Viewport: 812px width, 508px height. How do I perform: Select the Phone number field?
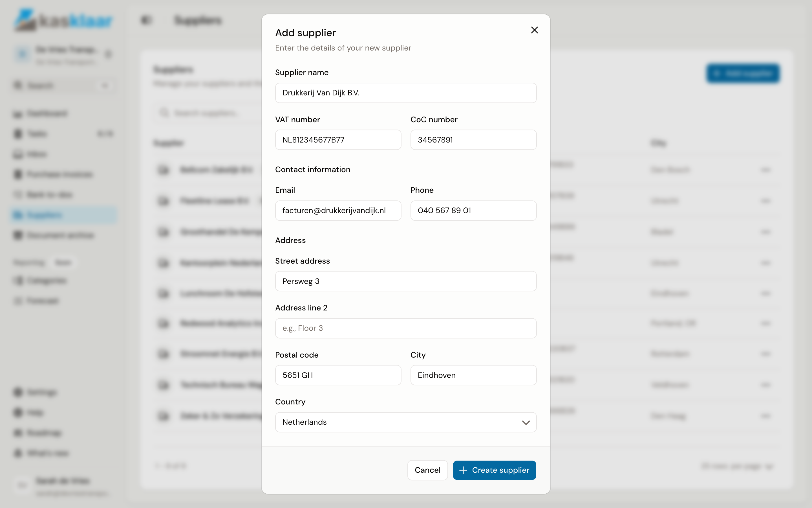[x=473, y=211]
